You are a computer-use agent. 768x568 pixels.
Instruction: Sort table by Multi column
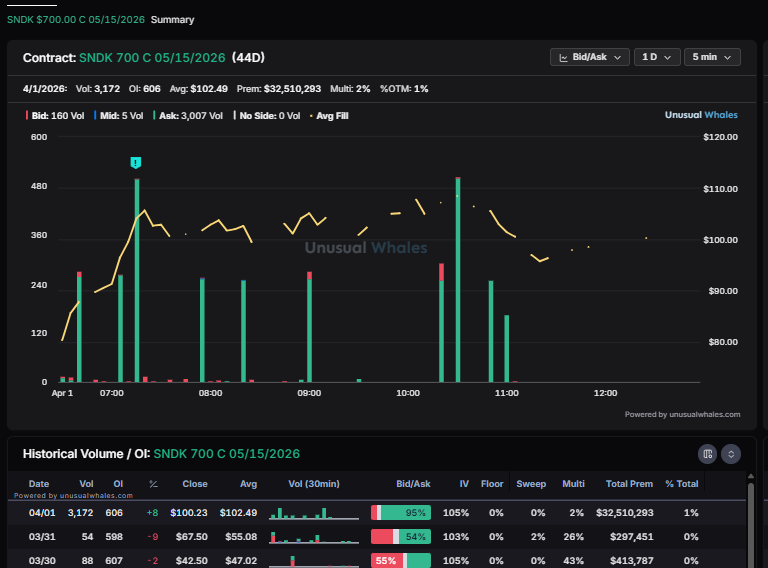[x=573, y=484]
